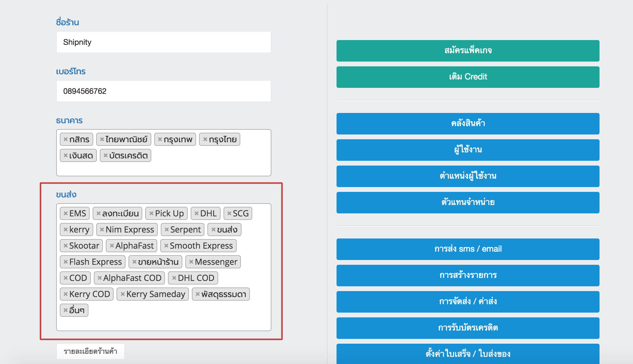Remove the Skootar shipping tag
The image size is (633, 364).
point(65,246)
